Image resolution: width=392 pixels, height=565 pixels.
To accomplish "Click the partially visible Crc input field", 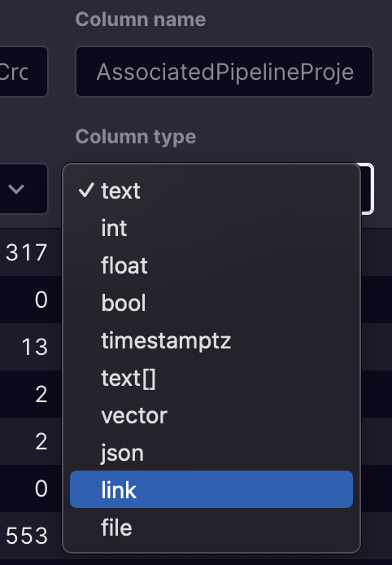I will [24, 72].
